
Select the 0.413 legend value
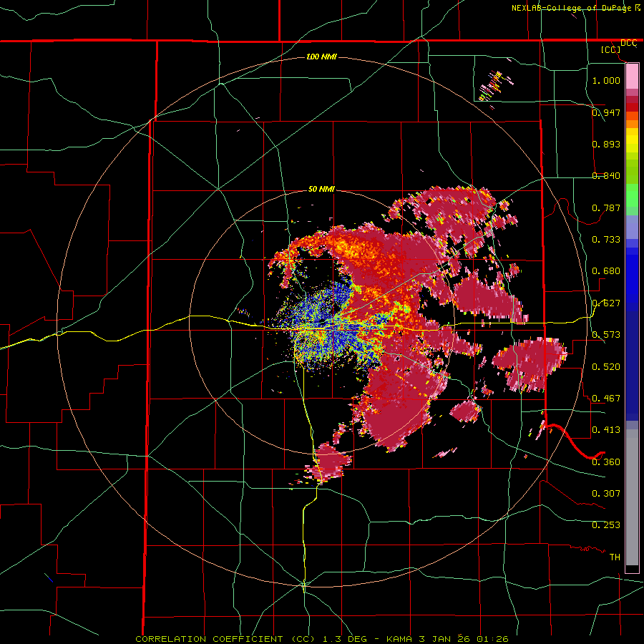tap(606, 429)
